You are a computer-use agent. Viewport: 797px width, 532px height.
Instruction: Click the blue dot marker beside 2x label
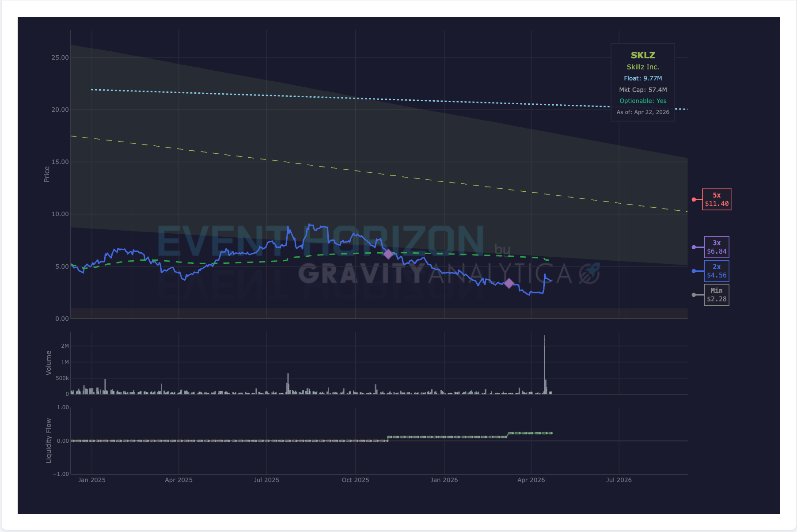pos(694,271)
